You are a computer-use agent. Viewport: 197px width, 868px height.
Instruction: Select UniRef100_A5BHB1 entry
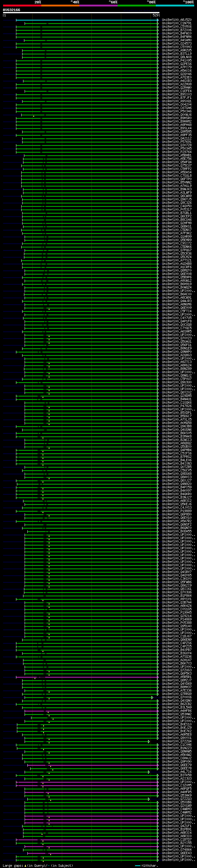coord(177,155)
